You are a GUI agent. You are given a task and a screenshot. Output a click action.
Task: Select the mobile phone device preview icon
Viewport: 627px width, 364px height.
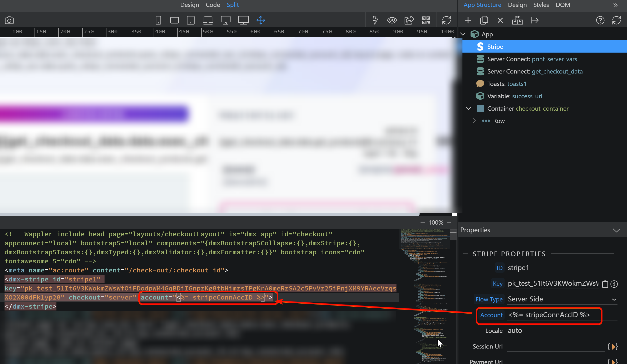point(158,20)
